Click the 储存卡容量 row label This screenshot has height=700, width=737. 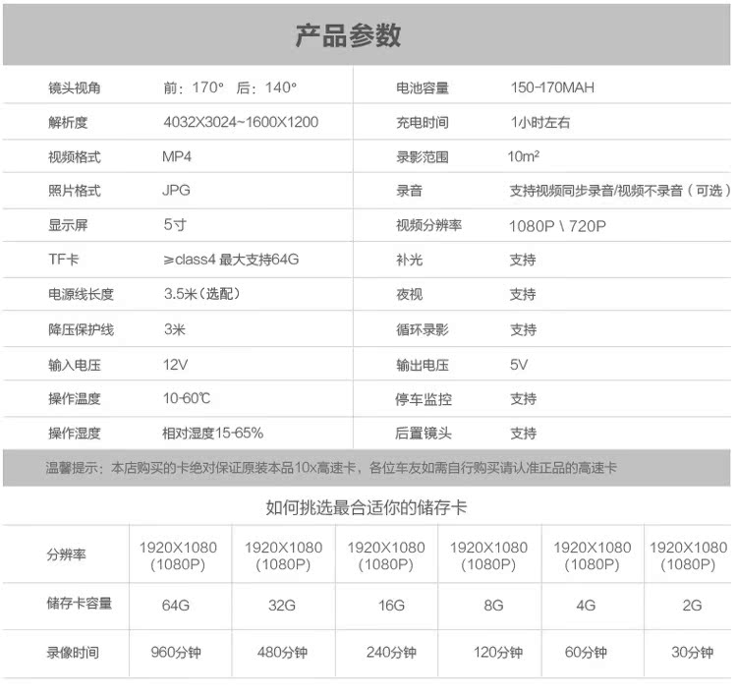point(79,604)
